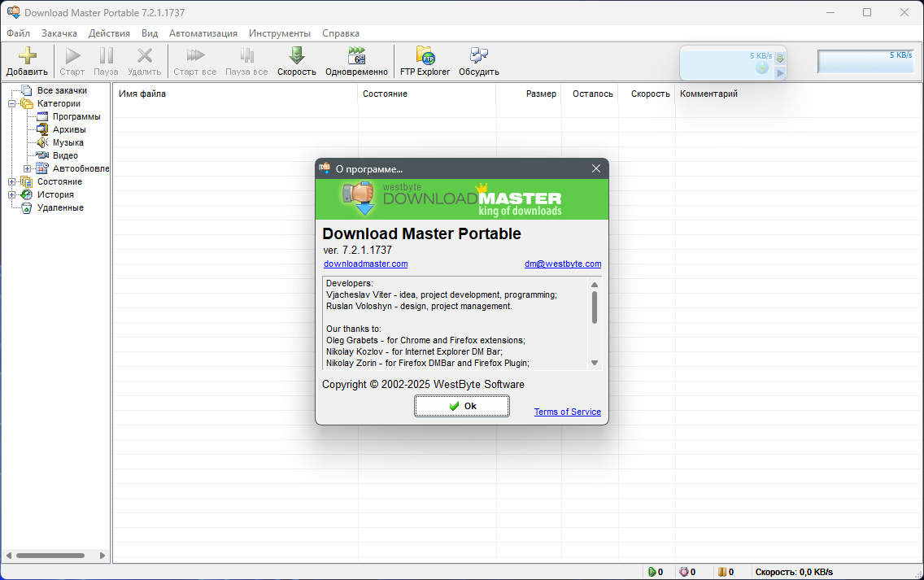The height and width of the screenshot is (580, 924).
Task: Open the Вид menu
Action: tap(150, 33)
